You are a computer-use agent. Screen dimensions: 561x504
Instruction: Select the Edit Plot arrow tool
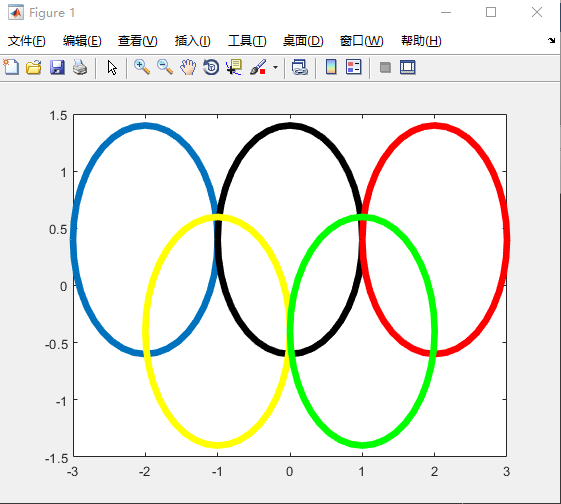coord(112,67)
